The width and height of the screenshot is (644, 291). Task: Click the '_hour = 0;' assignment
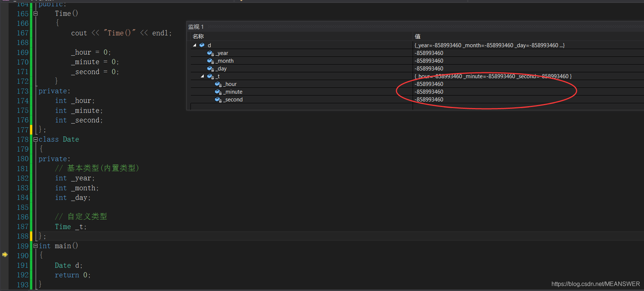click(91, 52)
